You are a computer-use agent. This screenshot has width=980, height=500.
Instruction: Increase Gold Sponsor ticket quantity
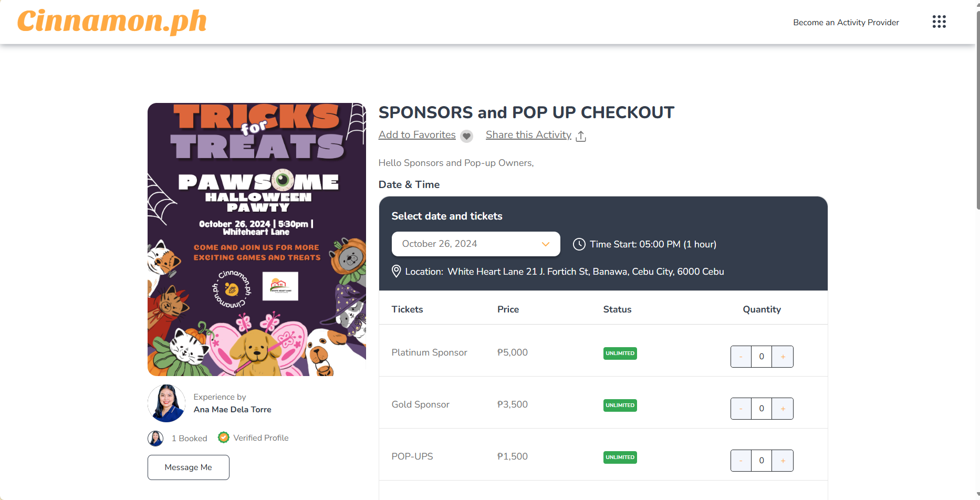[x=783, y=409]
